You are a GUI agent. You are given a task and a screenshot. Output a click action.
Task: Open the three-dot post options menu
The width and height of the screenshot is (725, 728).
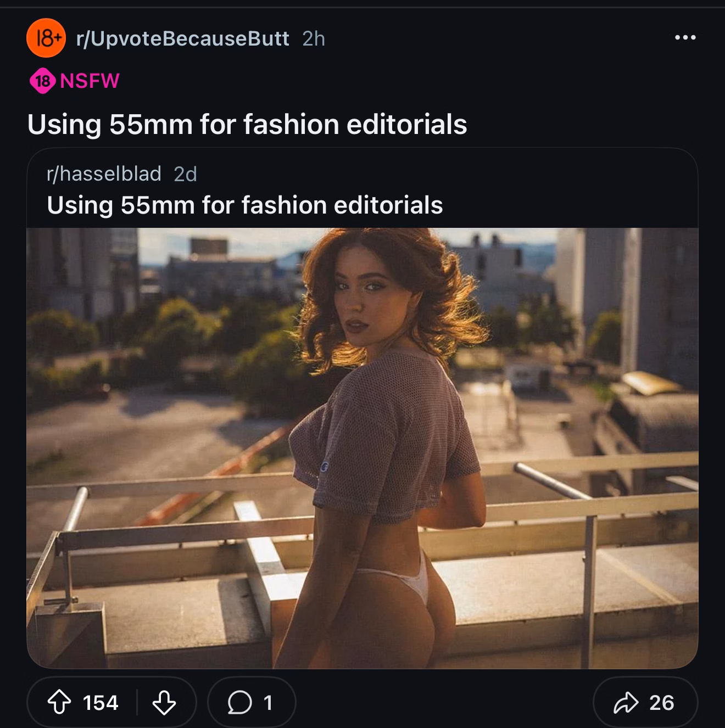[x=685, y=37]
